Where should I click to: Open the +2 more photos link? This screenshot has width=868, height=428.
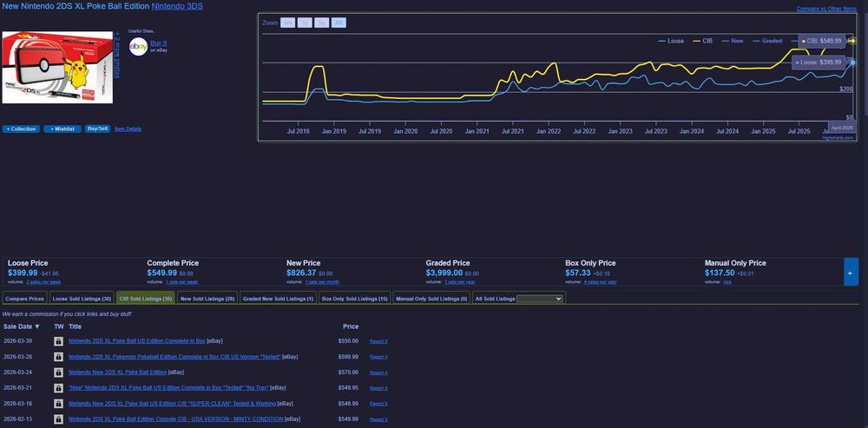pyautogui.click(x=117, y=55)
